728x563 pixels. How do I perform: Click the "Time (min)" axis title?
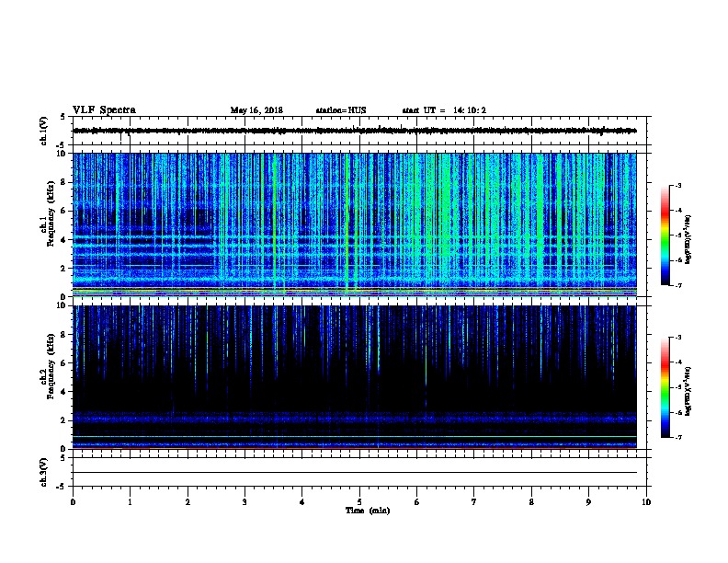click(368, 511)
